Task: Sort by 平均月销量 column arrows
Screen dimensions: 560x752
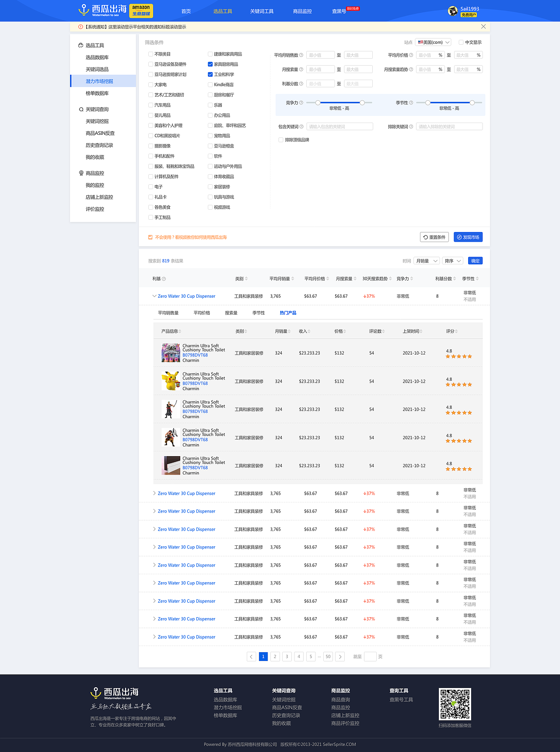Action: click(293, 279)
